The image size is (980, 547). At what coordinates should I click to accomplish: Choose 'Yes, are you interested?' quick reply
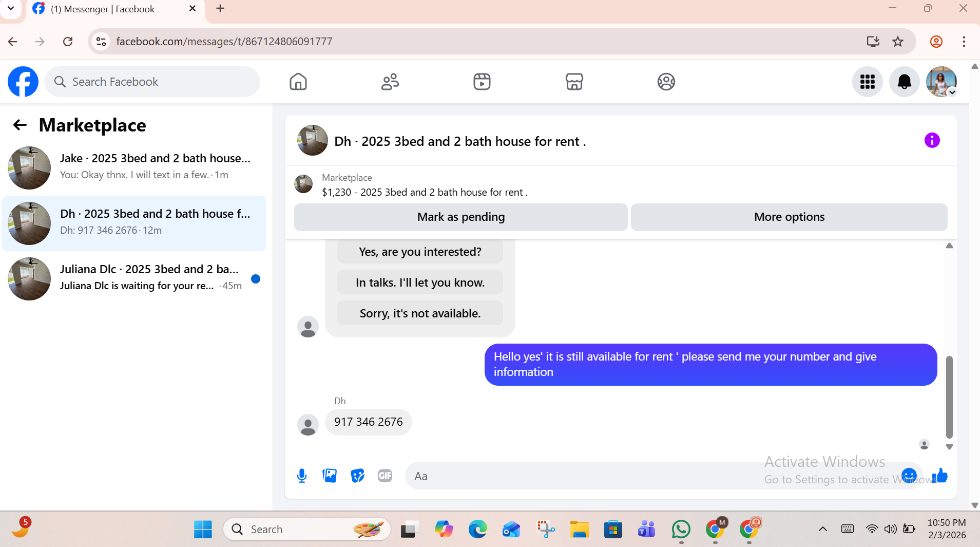tap(420, 252)
